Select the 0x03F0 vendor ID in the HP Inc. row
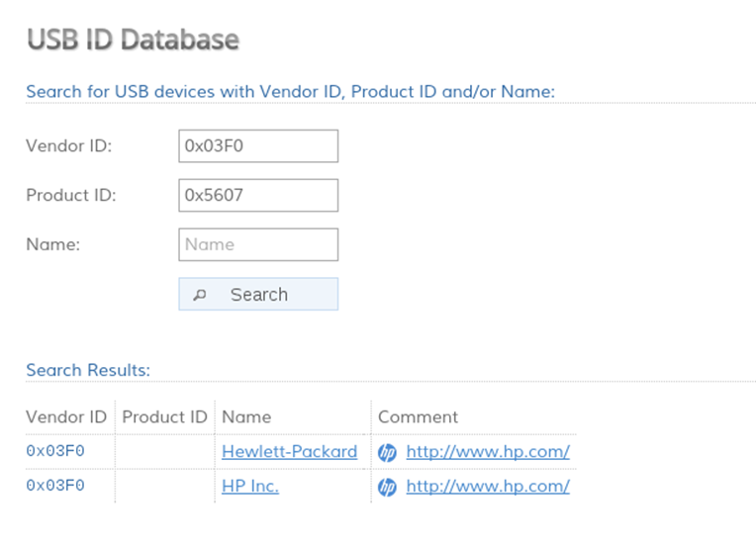756x546 pixels. 55,487
